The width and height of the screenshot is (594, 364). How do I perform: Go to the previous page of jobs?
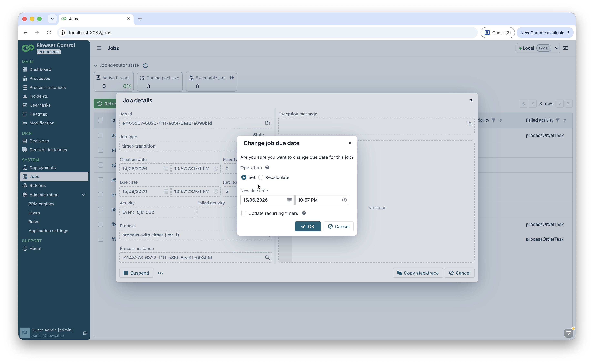(x=533, y=104)
